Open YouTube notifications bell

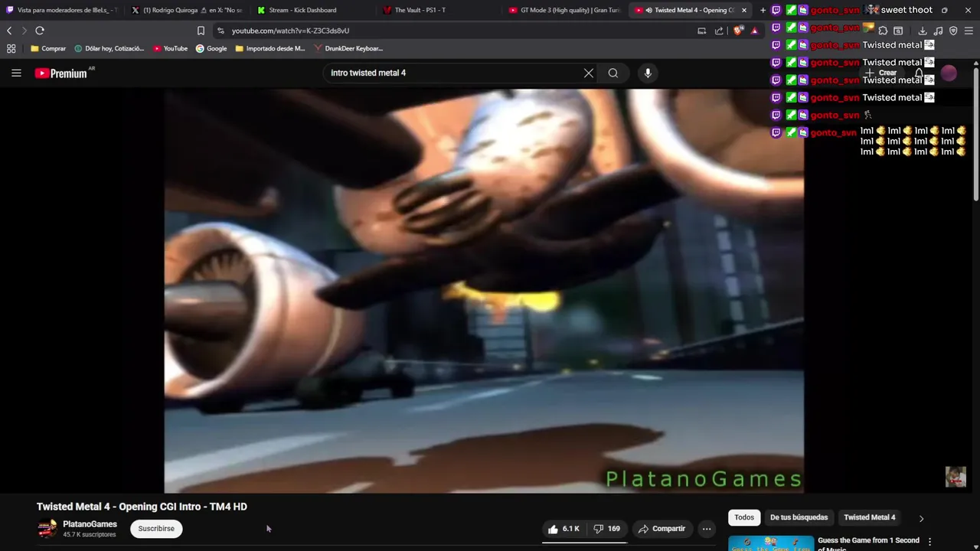pyautogui.click(x=919, y=73)
